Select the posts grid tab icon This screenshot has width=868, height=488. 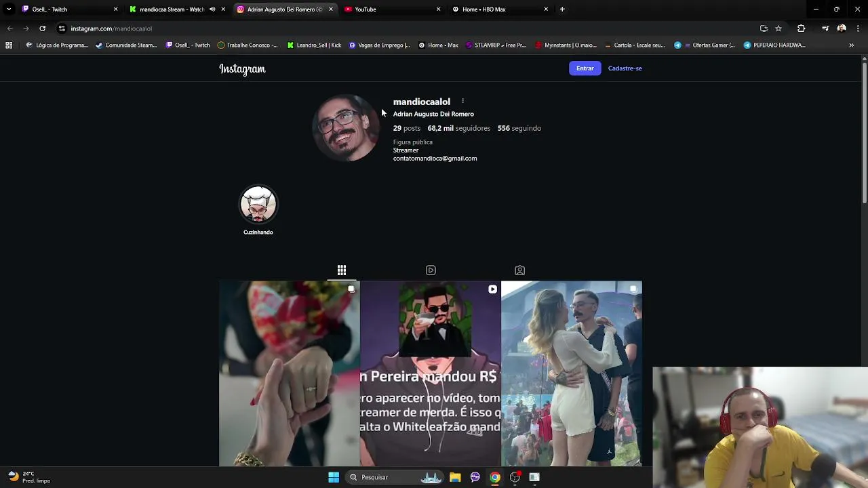coord(342,270)
